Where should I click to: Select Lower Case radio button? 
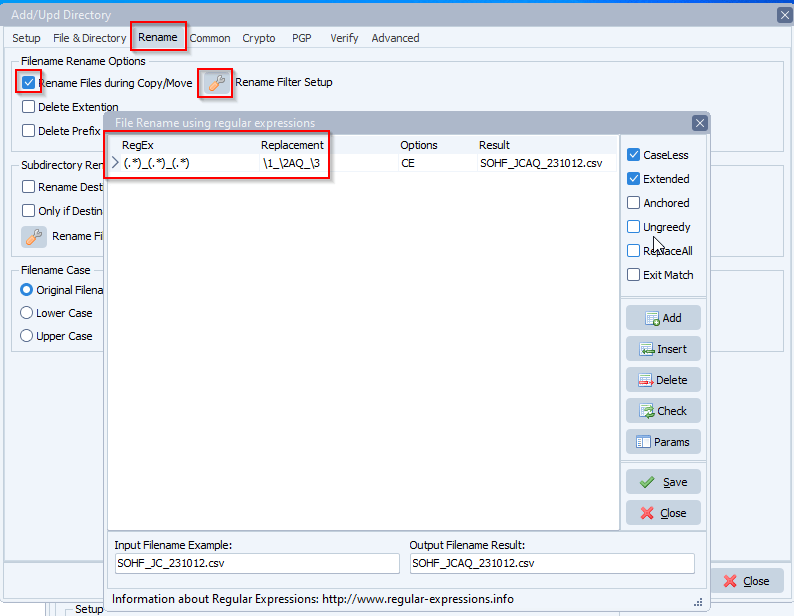pos(26,313)
